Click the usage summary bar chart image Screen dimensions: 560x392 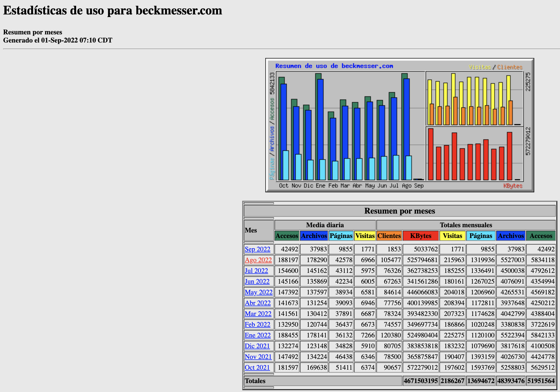coord(400,125)
